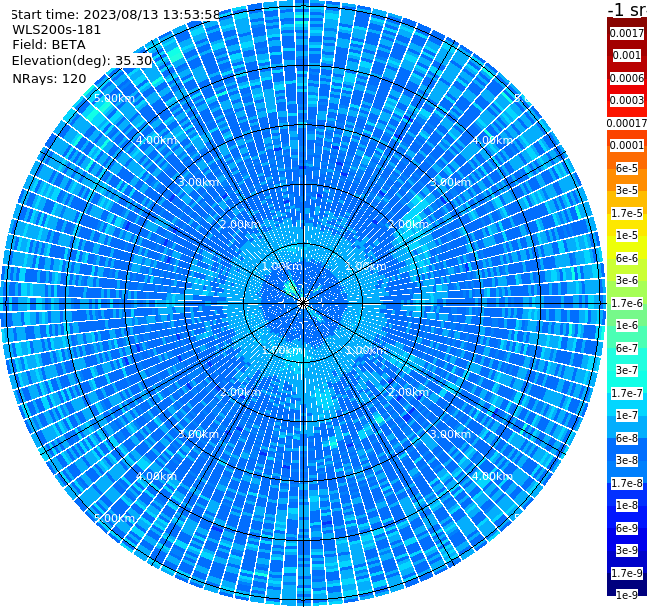Click the upper-right 4.00km range label
The image size is (647, 607).
click(493, 140)
